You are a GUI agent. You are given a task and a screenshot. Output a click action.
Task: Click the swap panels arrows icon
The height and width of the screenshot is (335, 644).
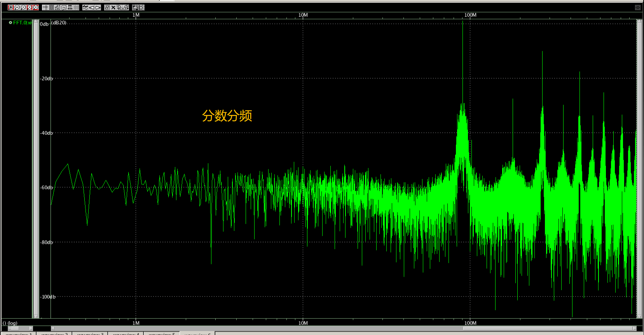point(135,7)
